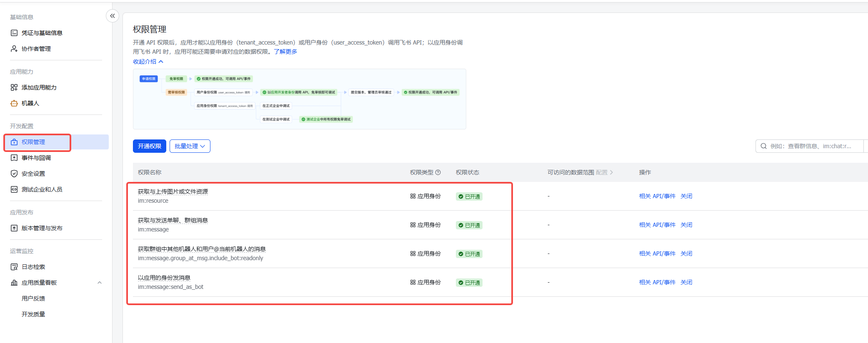Open 凭证与基础信息 in the sidebar
Viewport: 868px width, 343px height.
click(x=42, y=33)
